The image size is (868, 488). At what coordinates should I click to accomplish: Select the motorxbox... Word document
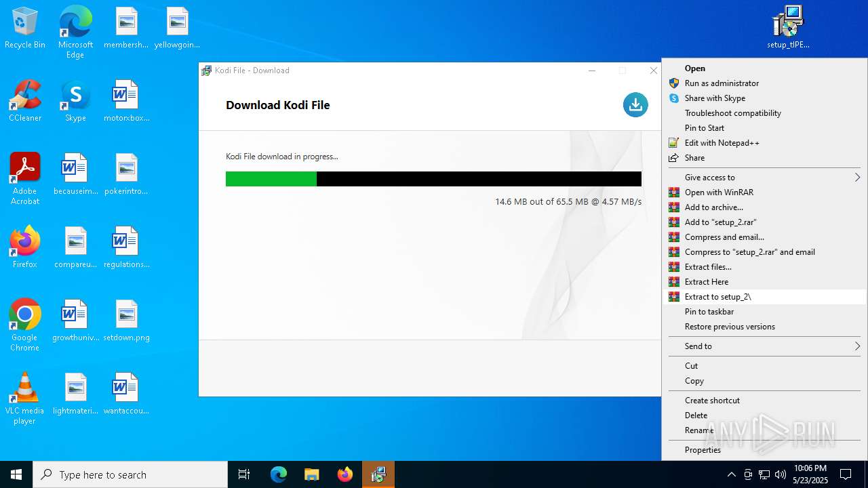[126, 102]
